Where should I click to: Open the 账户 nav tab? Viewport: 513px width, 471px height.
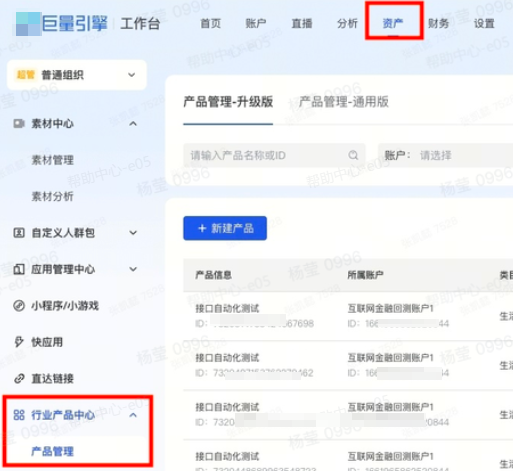point(256,24)
